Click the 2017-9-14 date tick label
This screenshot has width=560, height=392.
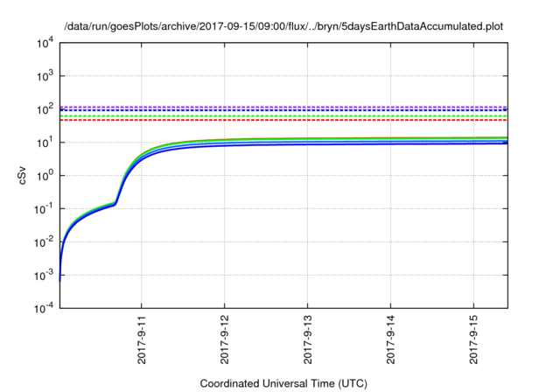coord(391,339)
